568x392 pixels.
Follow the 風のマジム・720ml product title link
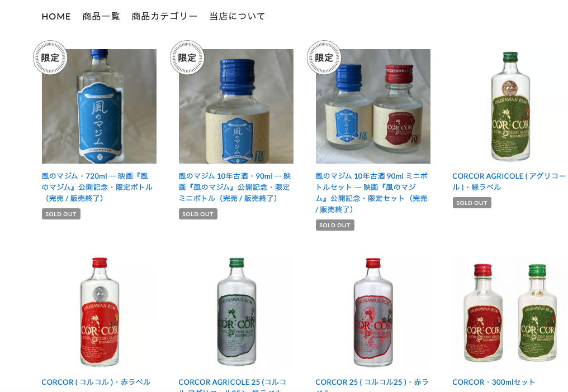pyautogui.click(x=97, y=187)
